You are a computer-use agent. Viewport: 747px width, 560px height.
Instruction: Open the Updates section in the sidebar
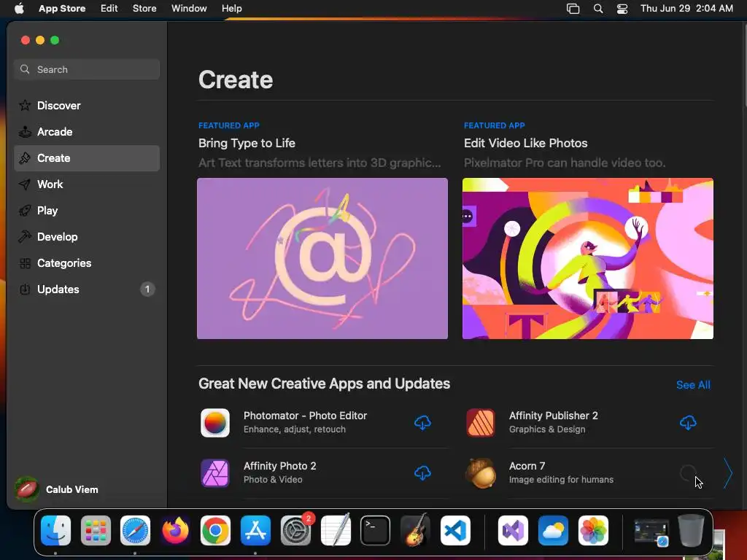(x=87, y=289)
